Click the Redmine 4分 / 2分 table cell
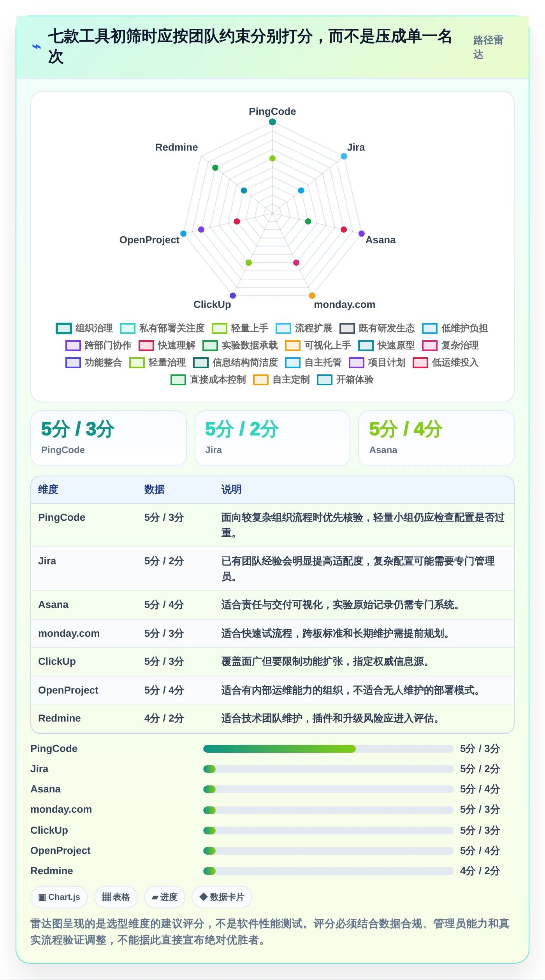This screenshot has height=980, width=545. (x=164, y=718)
